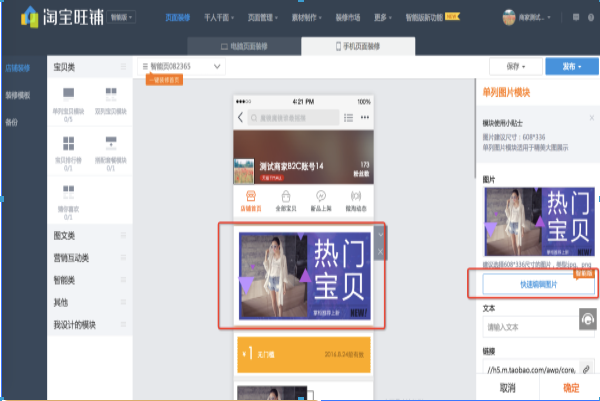Expand the 素材制作 menu

(x=307, y=18)
